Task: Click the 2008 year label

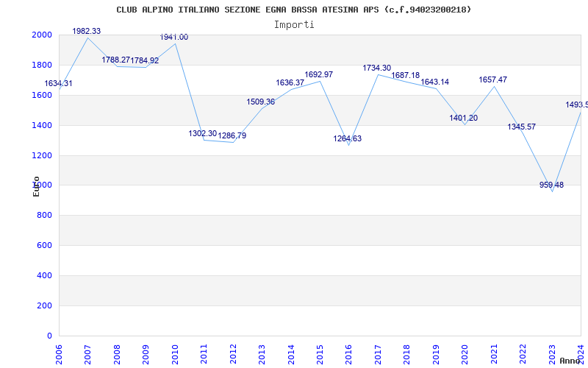Action: tap(117, 354)
